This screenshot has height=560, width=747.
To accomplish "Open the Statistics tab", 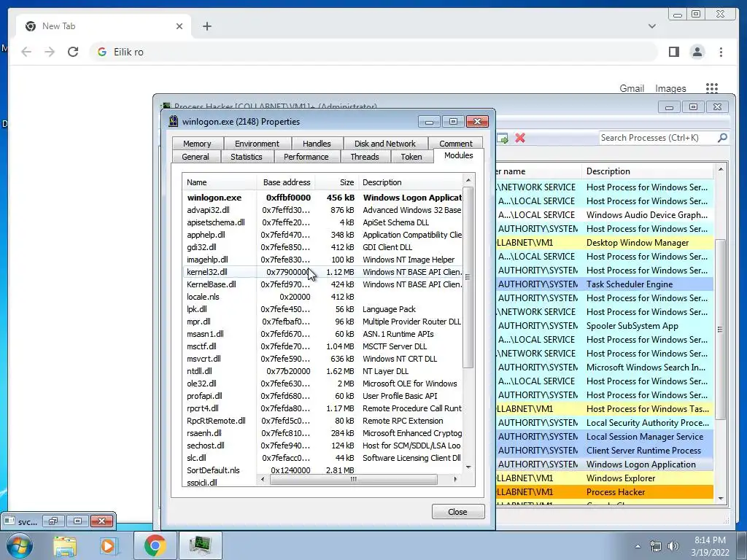I will click(247, 157).
